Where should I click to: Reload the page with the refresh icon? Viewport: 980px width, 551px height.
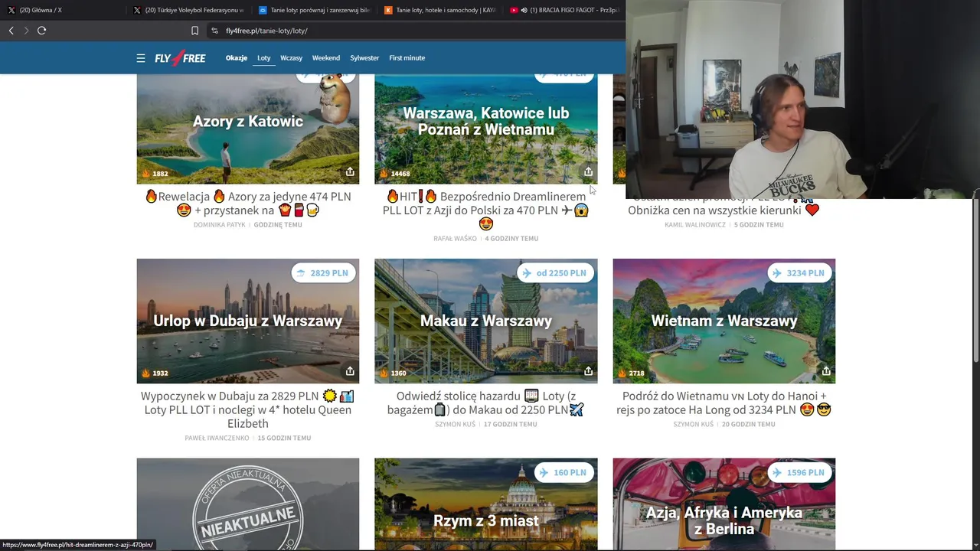(41, 31)
